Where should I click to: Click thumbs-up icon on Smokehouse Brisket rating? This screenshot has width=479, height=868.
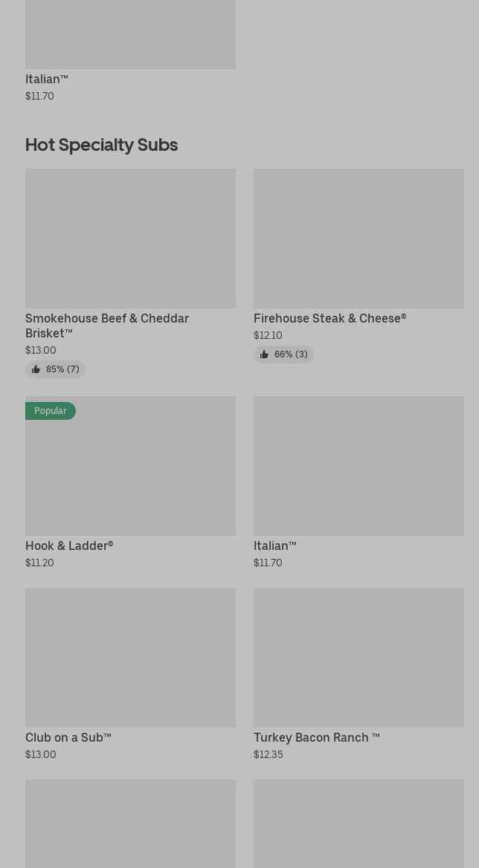pyautogui.click(x=36, y=369)
